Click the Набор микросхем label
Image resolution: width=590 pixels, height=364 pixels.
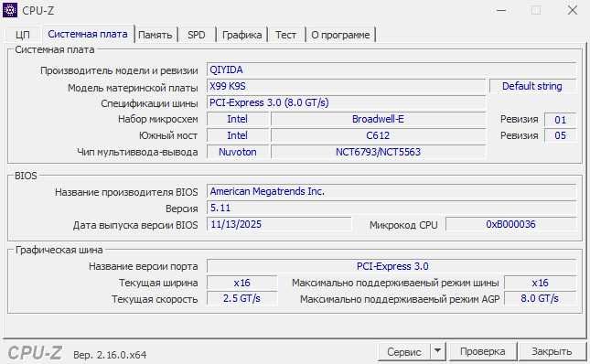(158, 119)
